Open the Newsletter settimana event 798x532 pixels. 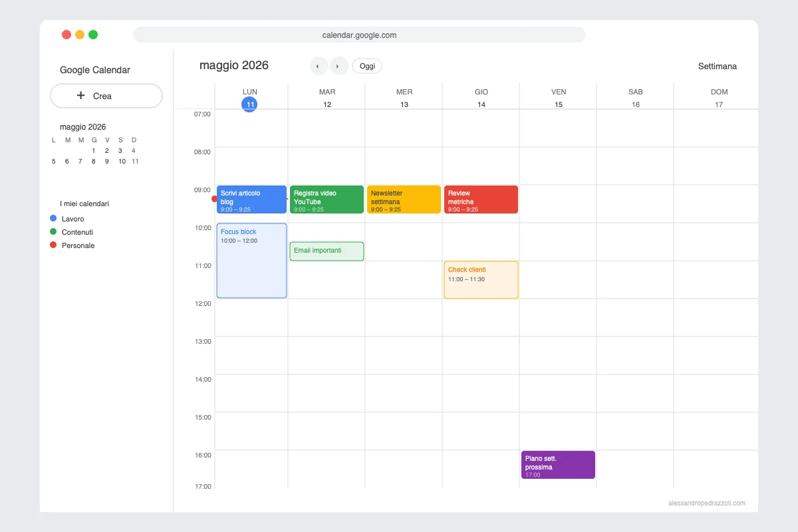click(404, 199)
